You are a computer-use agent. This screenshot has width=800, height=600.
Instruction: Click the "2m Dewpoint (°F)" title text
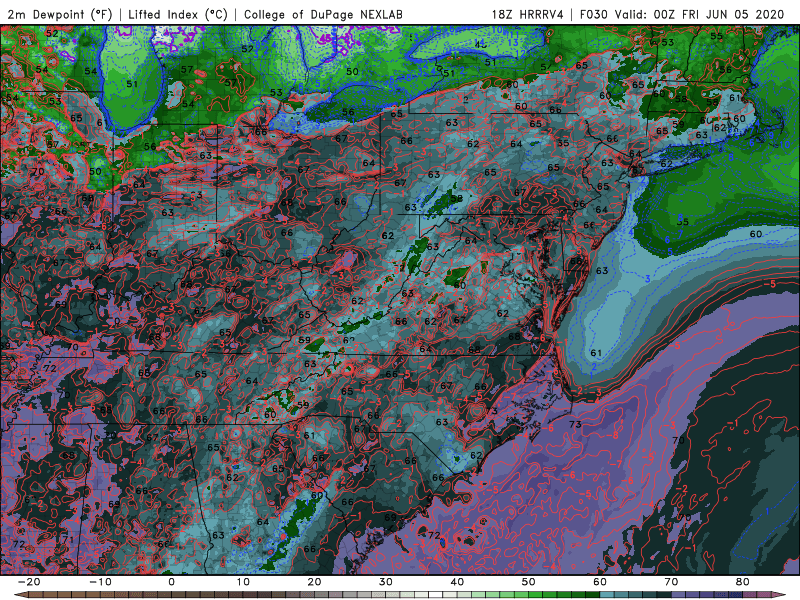(60, 14)
